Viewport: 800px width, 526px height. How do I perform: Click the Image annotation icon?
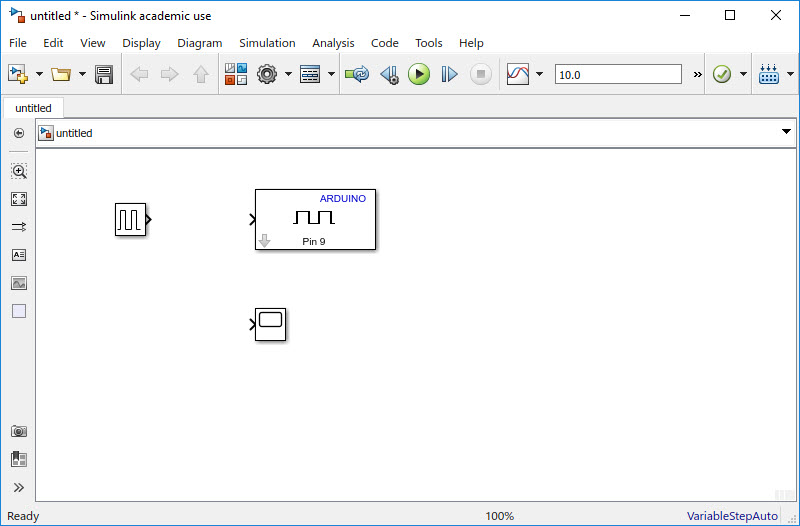(19, 283)
